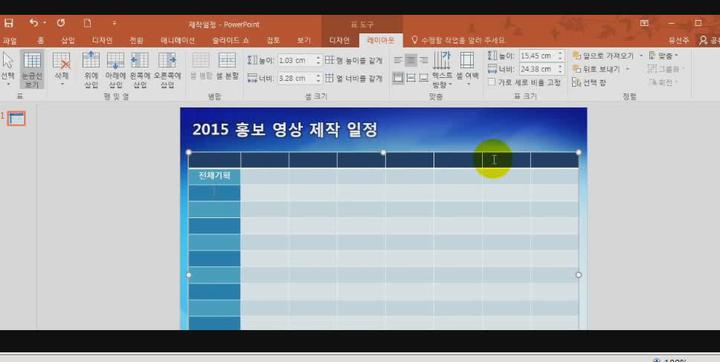
Task: Edit the table width field showing 24.38 cm
Action: (537, 69)
